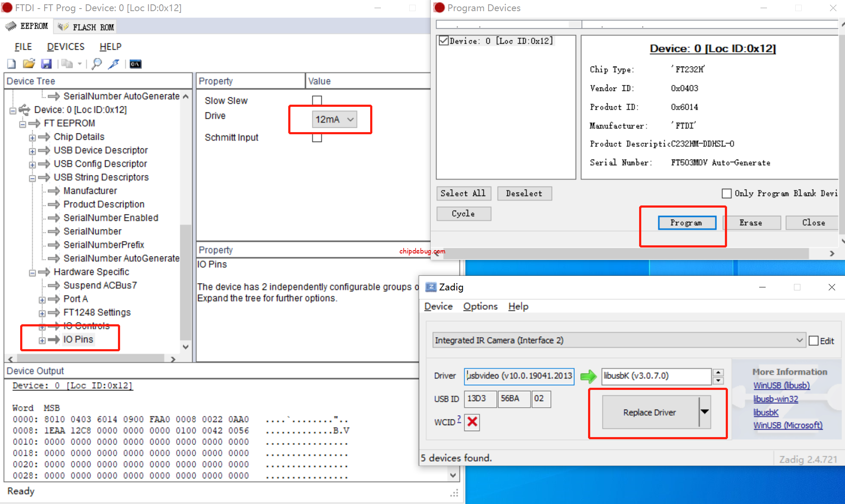
Task: Scan and parse devices with the magnifier icon
Action: click(97, 64)
